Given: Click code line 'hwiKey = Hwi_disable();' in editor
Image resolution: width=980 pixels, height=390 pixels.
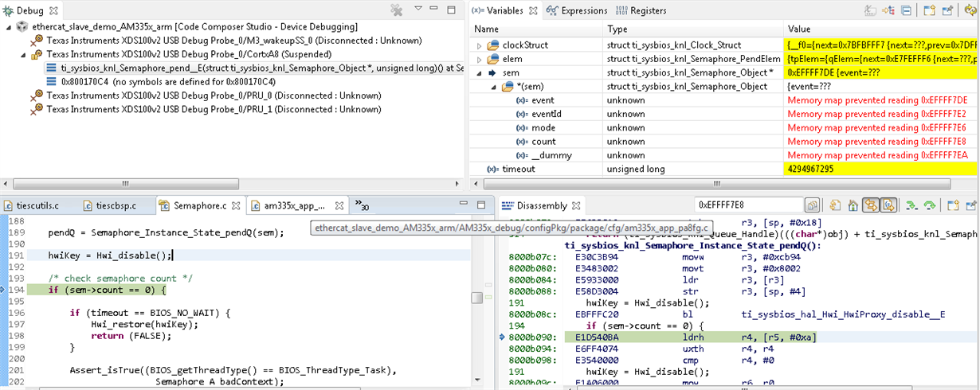Looking at the screenshot, I should [x=111, y=255].
